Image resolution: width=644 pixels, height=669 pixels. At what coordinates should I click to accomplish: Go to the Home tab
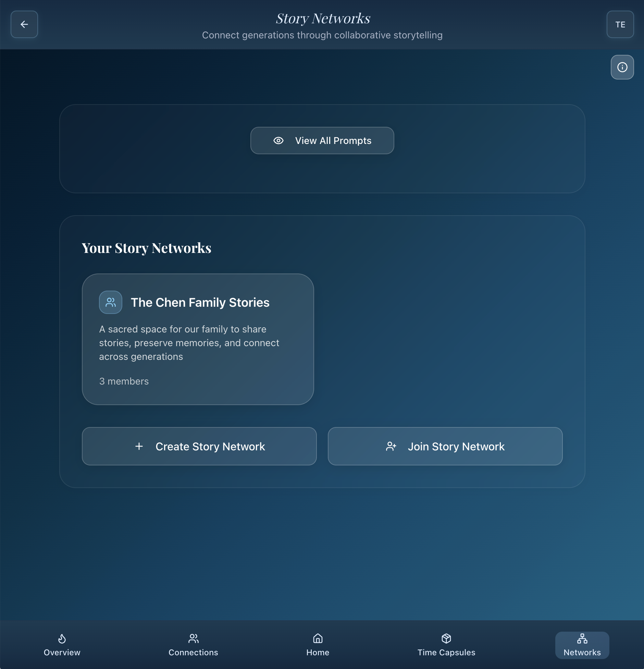coord(318,645)
